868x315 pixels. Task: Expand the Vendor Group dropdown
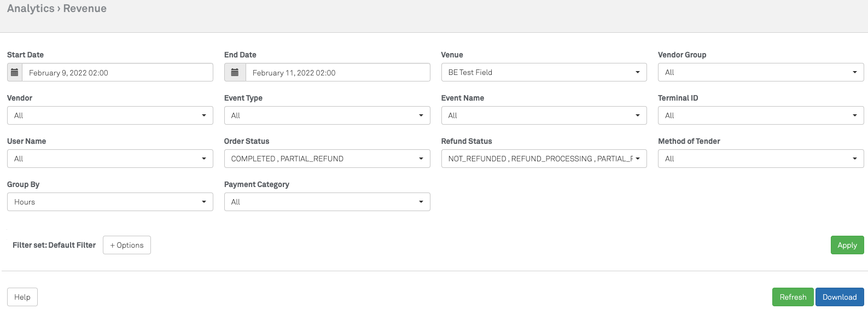tap(760, 72)
